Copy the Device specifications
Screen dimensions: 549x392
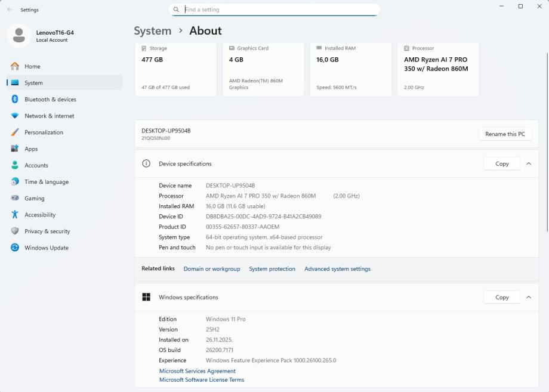click(502, 163)
